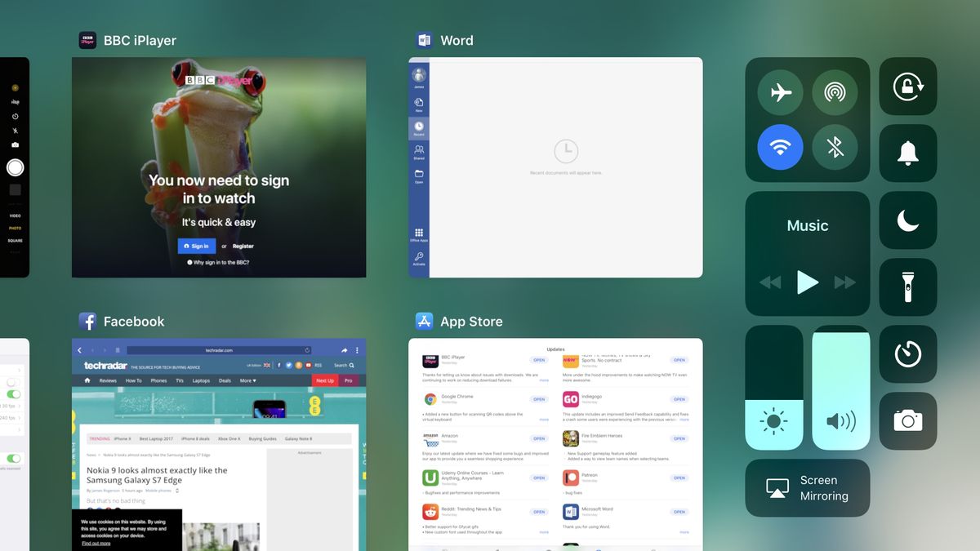Click OPEN next to Google Chrome update
980x551 pixels.
(x=539, y=399)
